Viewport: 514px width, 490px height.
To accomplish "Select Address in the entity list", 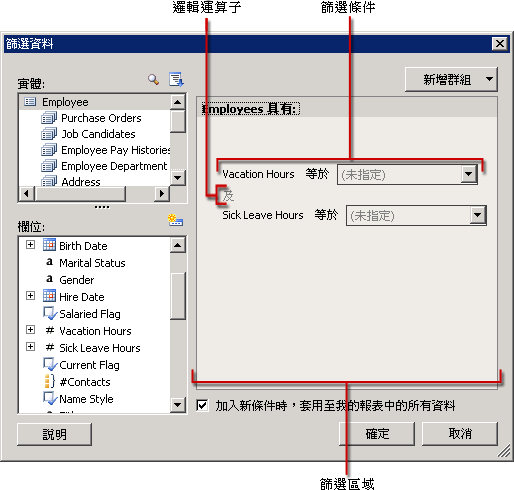I will [81, 182].
